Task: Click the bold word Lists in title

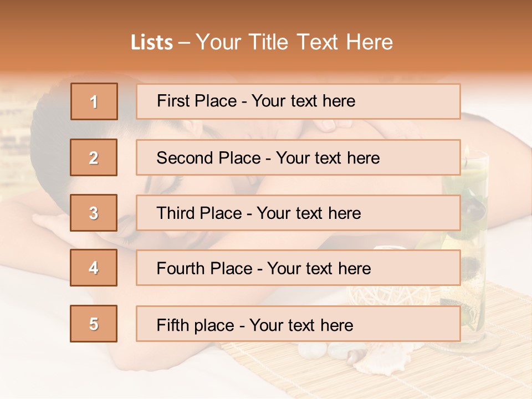Action: point(152,42)
